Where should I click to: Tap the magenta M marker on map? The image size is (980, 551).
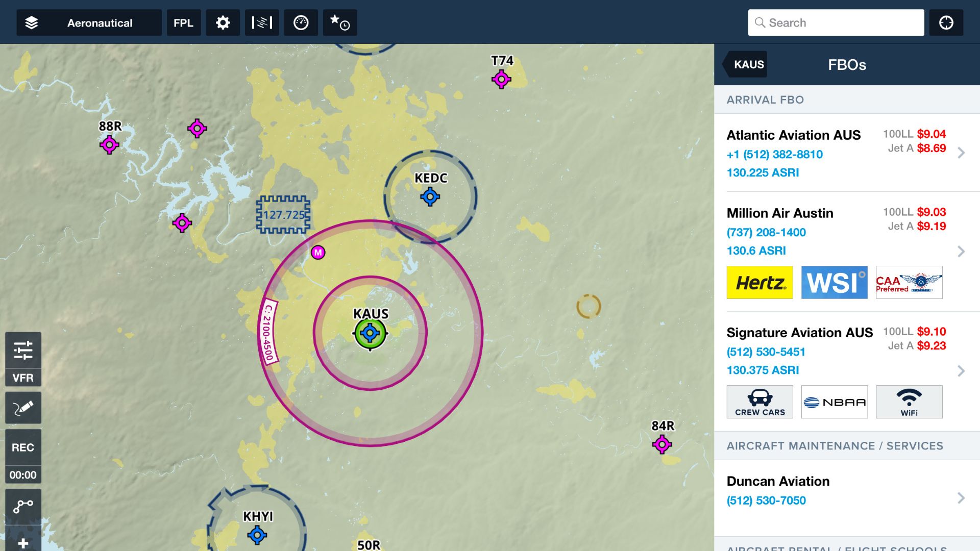(318, 252)
